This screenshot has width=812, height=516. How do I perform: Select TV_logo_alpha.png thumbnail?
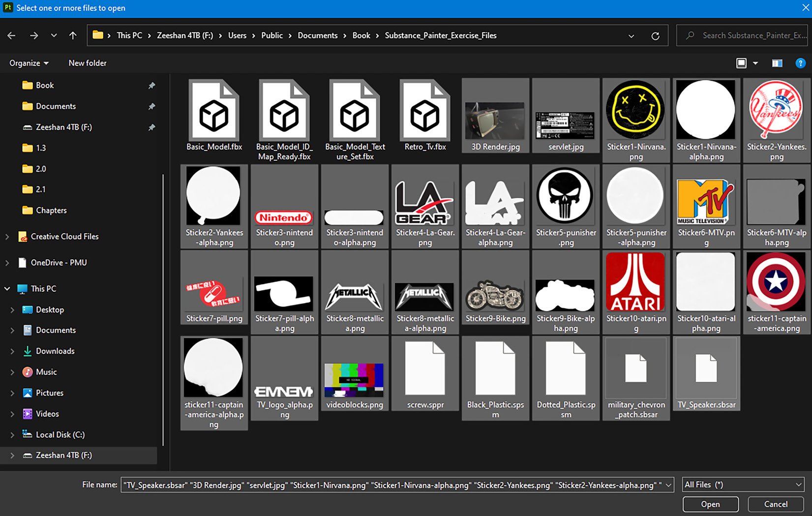(284, 392)
